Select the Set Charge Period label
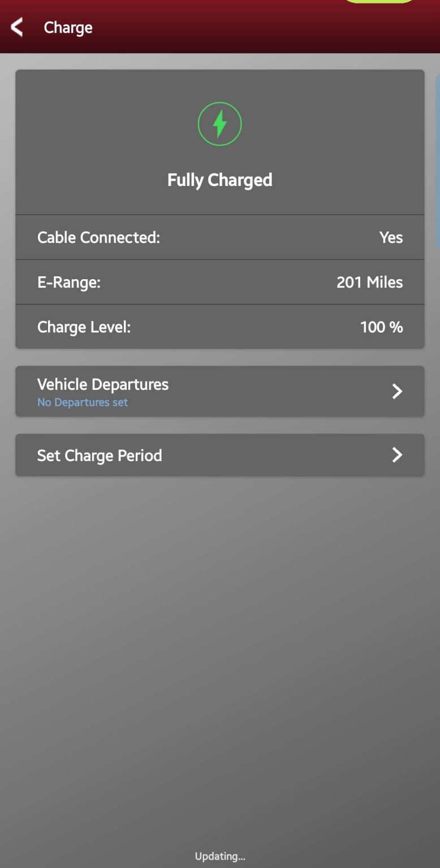The image size is (440, 868). [x=100, y=455]
